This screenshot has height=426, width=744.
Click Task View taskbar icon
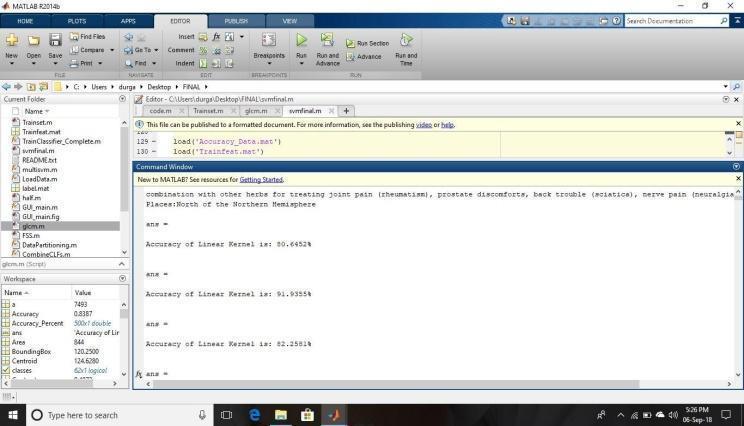click(x=227, y=415)
